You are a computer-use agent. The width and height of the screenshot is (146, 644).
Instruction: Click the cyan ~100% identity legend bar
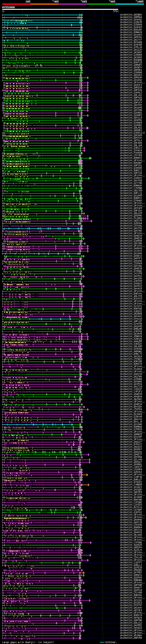click(x=130, y=4)
